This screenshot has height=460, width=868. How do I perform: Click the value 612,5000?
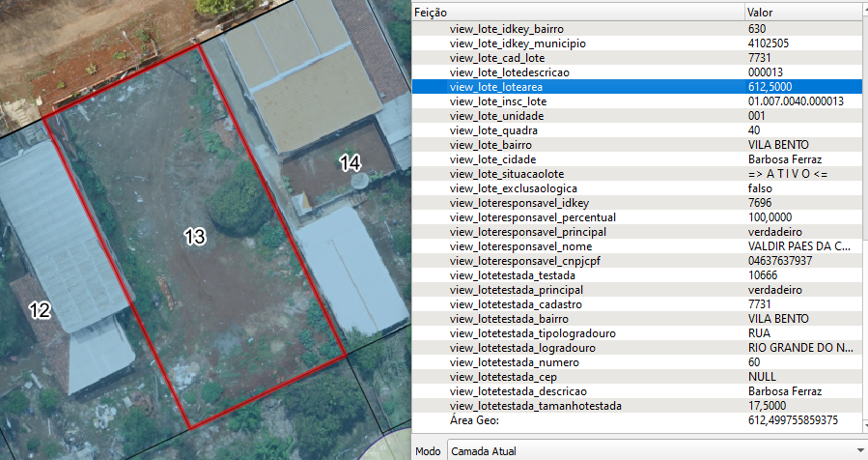(770, 86)
